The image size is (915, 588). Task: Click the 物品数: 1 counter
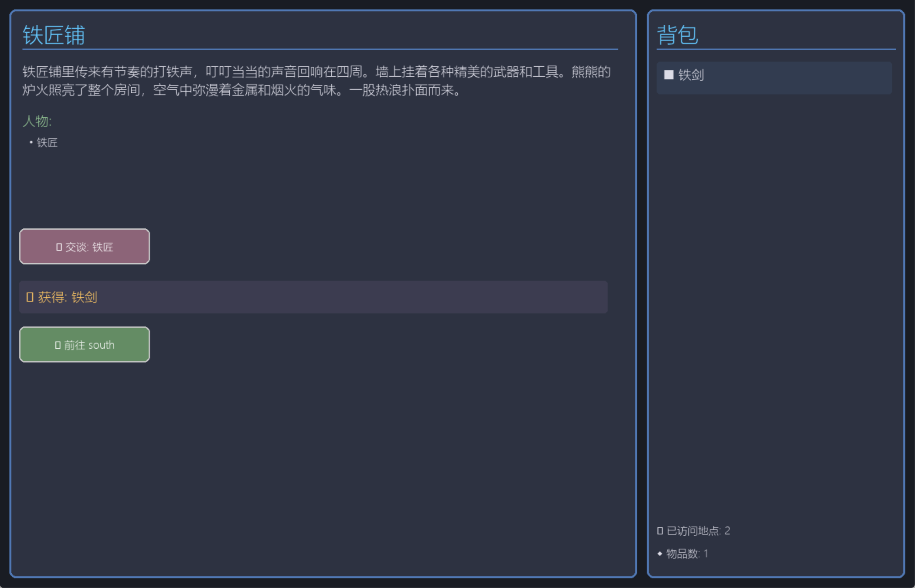687,554
